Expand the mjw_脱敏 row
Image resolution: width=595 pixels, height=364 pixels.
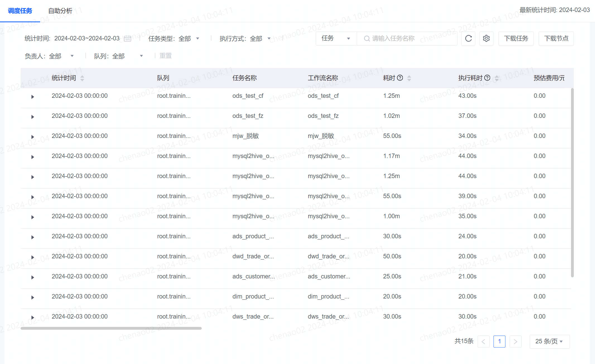click(33, 137)
